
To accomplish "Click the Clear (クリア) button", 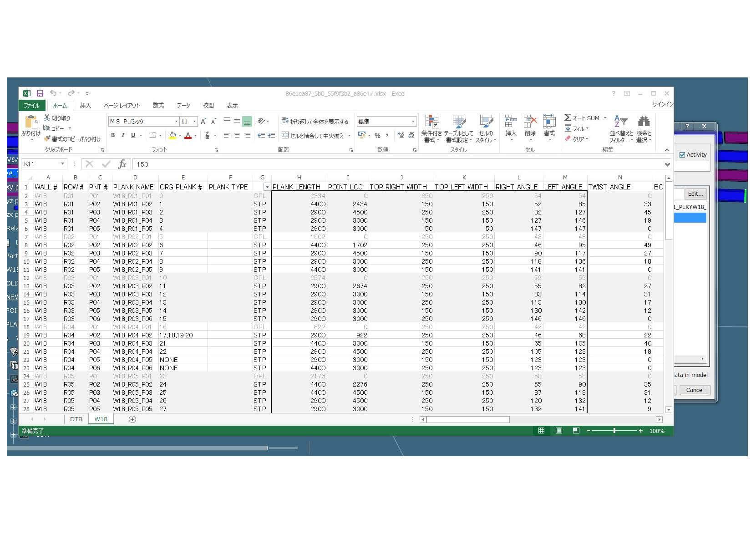I will pyautogui.click(x=577, y=139).
